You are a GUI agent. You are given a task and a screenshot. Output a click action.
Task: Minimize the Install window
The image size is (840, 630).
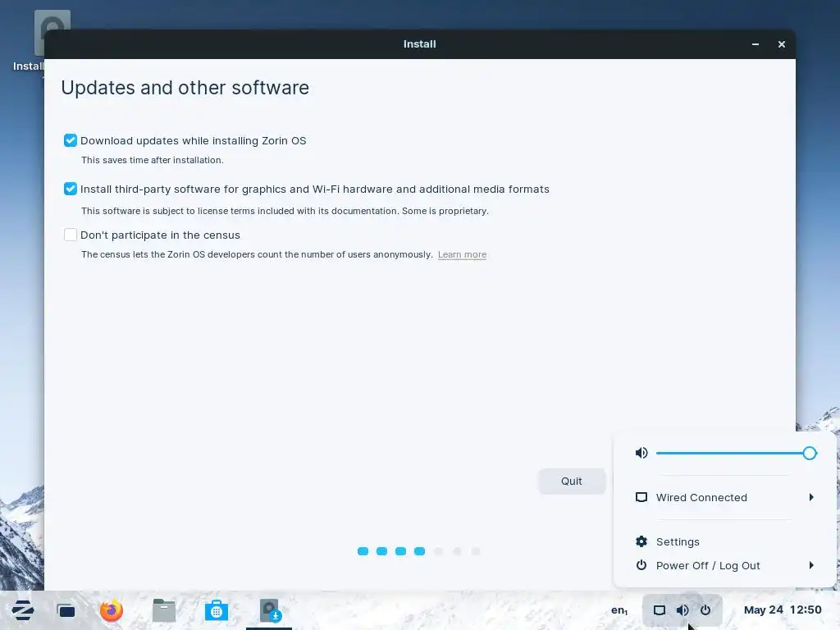click(x=756, y=44)
